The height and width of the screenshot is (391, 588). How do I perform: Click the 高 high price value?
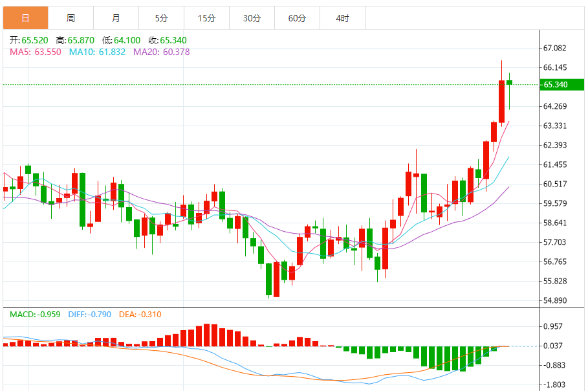81,40
